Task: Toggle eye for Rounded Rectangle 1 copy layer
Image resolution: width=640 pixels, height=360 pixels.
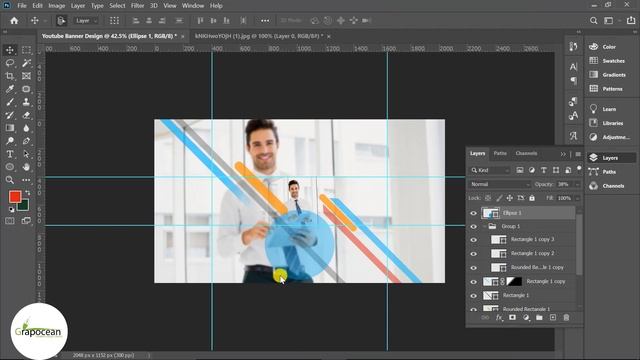Action: [x=473, y=268]
